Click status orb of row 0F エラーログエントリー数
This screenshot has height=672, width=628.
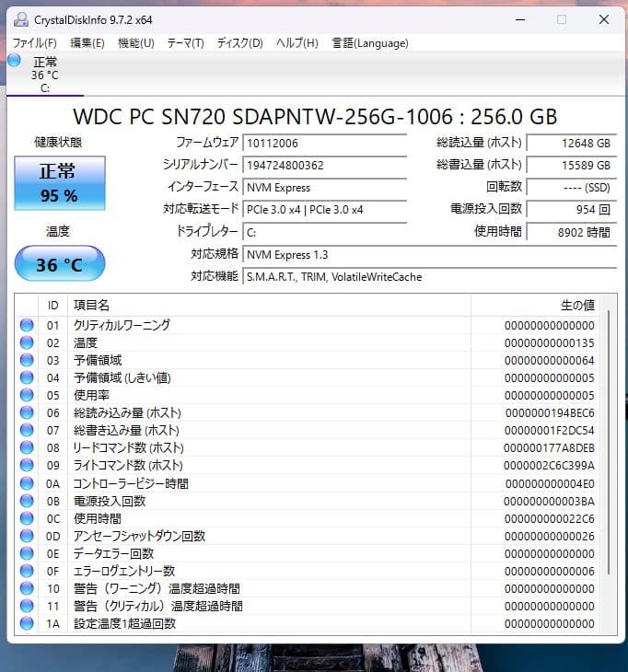point(27,572)
